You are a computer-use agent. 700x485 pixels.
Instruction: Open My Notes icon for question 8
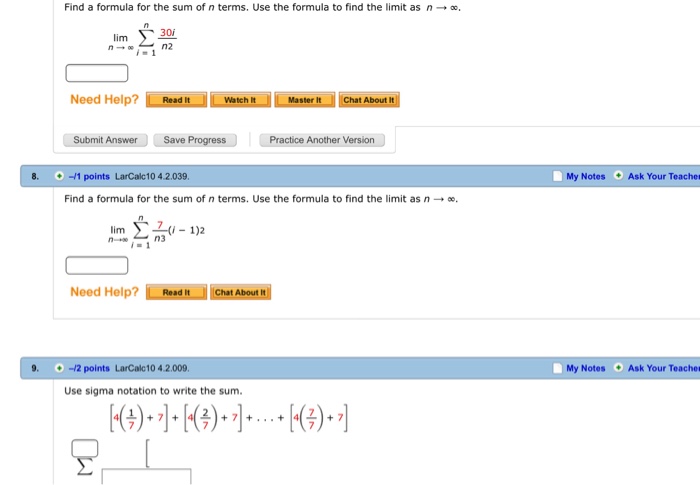pyautogui.click(x=558, y=176)
